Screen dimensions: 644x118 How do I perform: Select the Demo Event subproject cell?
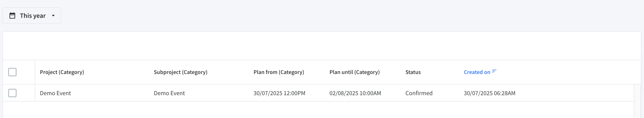(169, 93)
